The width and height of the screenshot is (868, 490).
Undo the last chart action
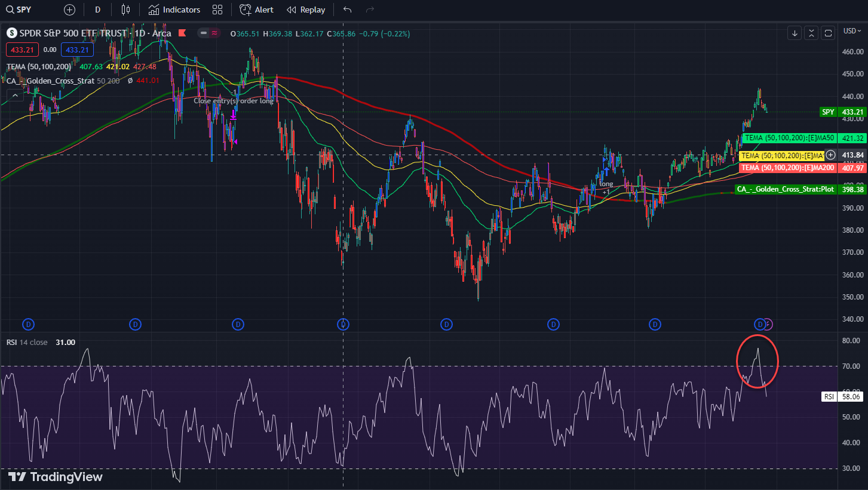click(348, 10)
